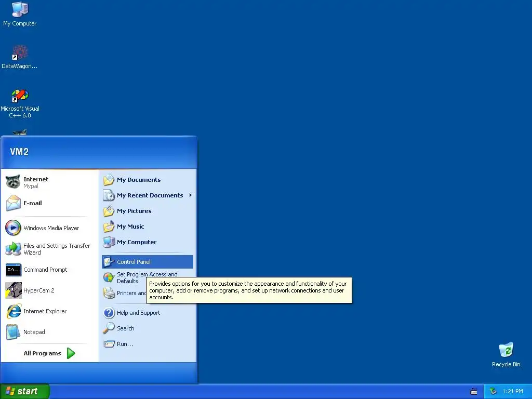Start Files and Settings Transfer Wizard

(x=49, y=249)
